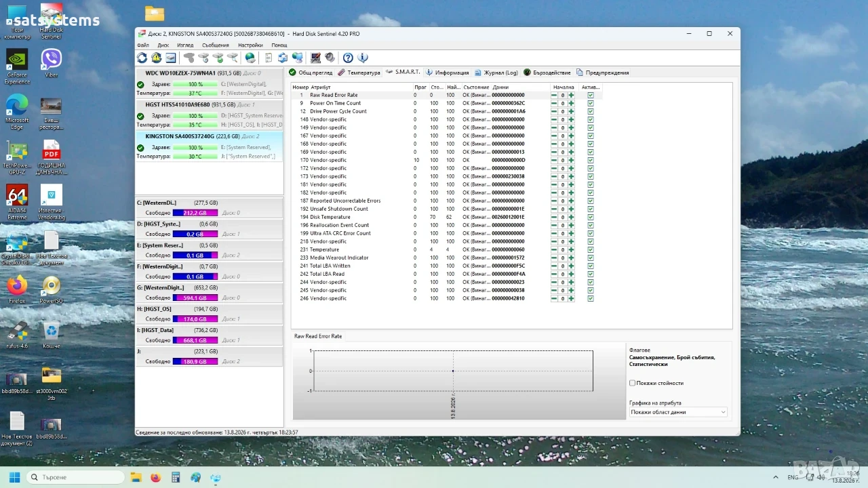868x488 pixels.
Task: Uncheck Active box for Reallocation Event Count
Action: (x=591, y=225)
